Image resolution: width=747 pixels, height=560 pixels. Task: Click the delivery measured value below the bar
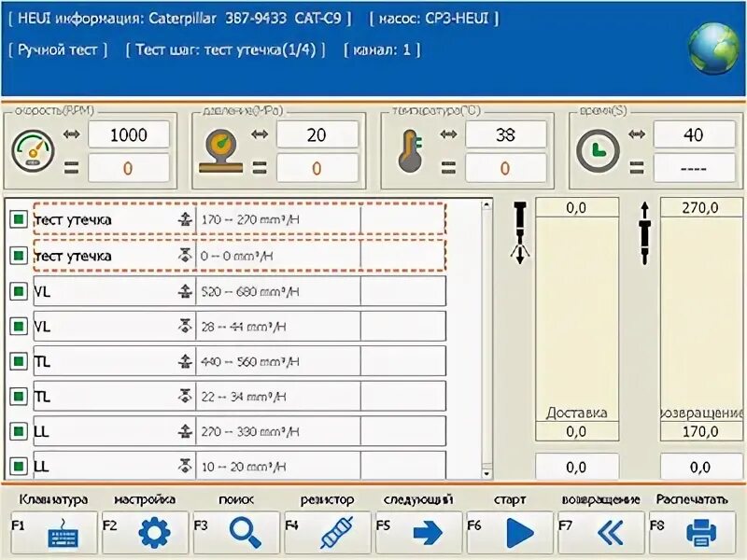point(577,467)
